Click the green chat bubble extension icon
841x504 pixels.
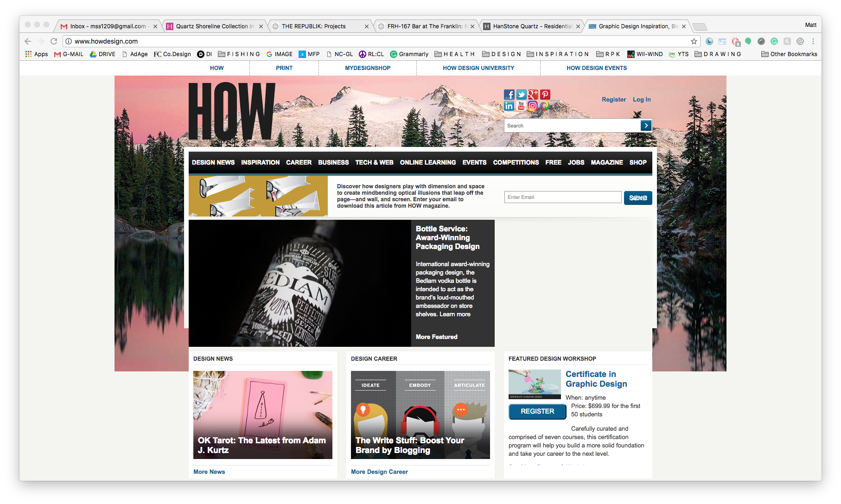tap(748, 41)
